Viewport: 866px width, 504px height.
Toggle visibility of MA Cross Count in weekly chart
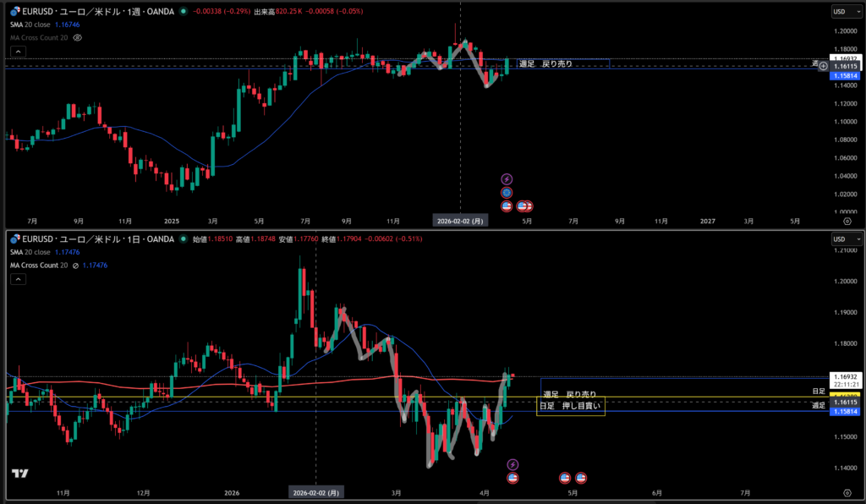[x=78, y=37]
